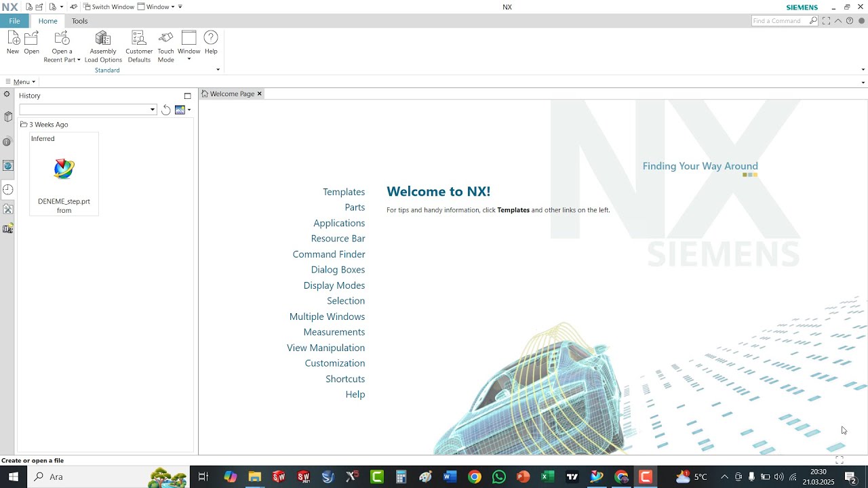The image size is (868, 488).
Task: Open the History view style dropdown arrow
Action: tap(189, 110)
